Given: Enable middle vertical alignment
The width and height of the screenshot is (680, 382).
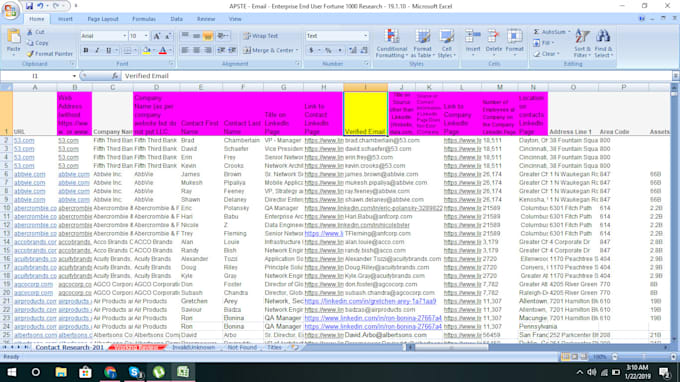Looking at the screenshot, I should [x=196, y=36].
